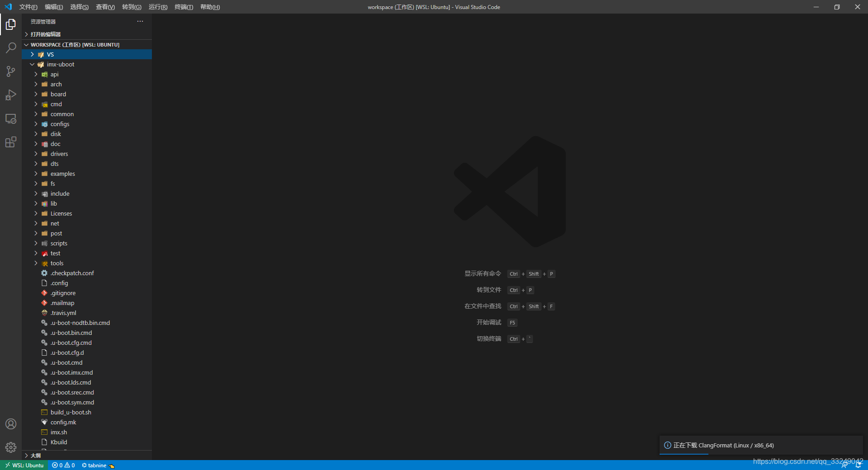868x470 pixels.
Task: Open the build_u-boot.sh file
Action: [87, 412]
